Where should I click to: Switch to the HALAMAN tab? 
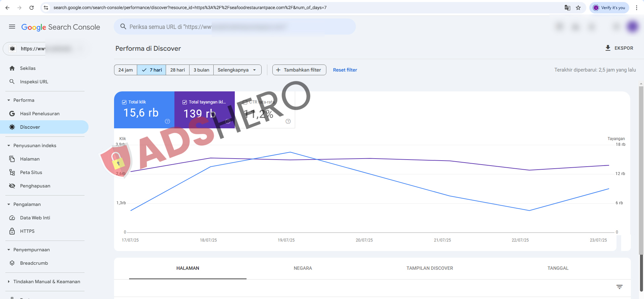[x=188, y=268]
